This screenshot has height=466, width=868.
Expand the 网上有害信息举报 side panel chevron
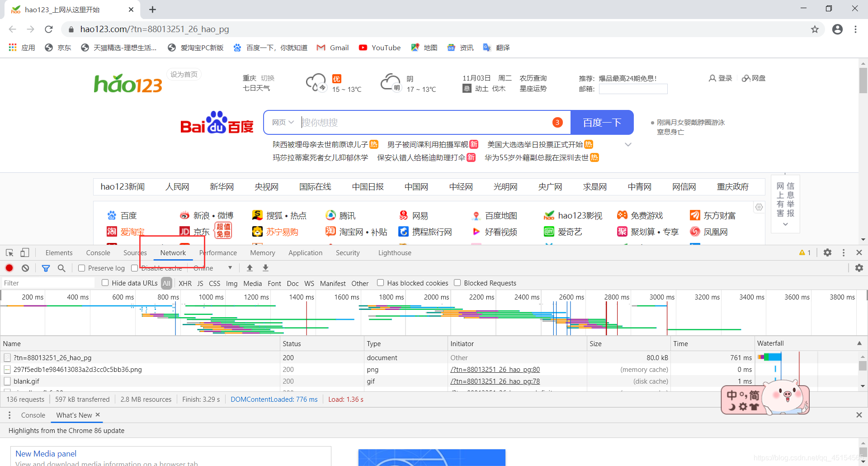(785, 224)
